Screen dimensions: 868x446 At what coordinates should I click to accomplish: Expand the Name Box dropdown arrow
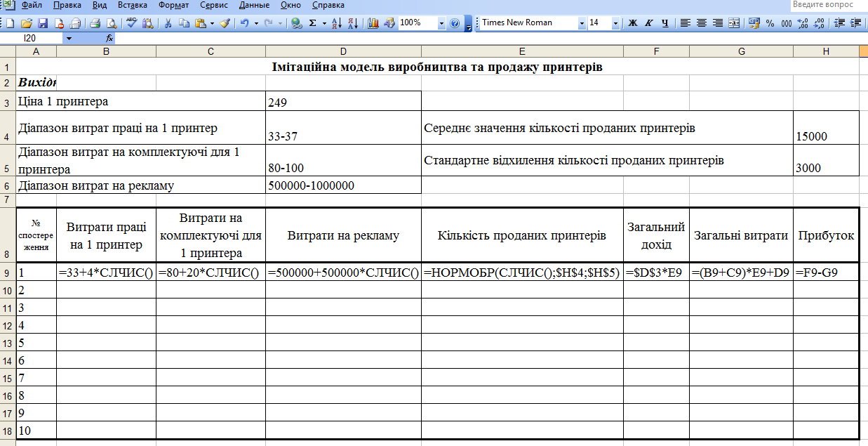click(69, 38)
